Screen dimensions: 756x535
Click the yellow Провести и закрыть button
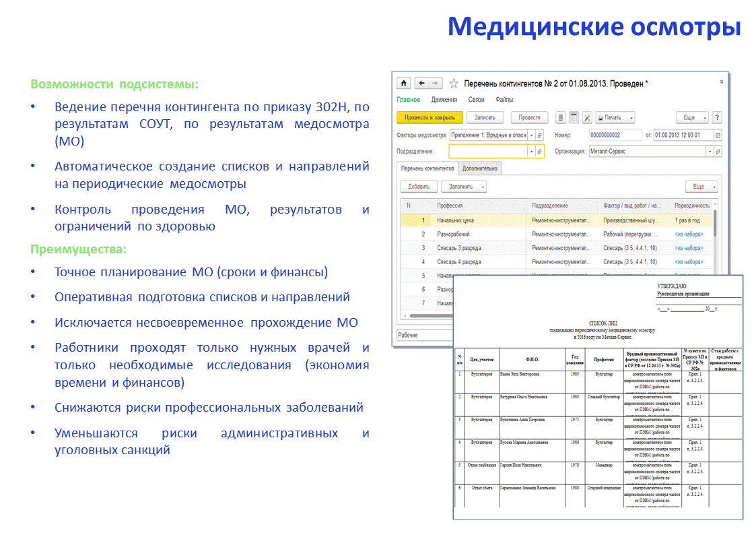click(x=429, y=117)
